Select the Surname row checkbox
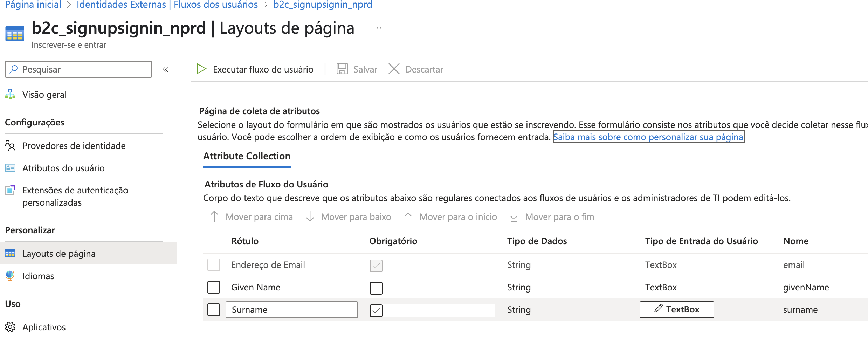The image size is (868, 351). point(214,310)
